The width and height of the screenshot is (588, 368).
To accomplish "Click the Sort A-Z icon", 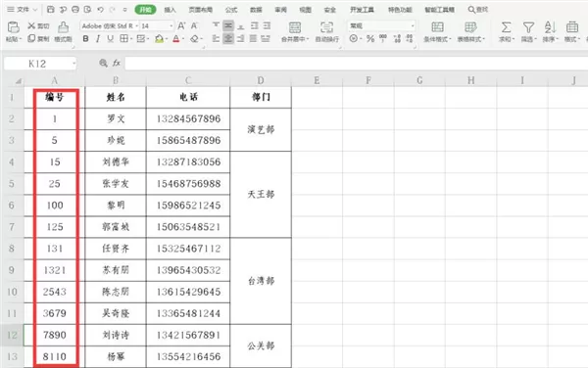I will pos(550,27).
